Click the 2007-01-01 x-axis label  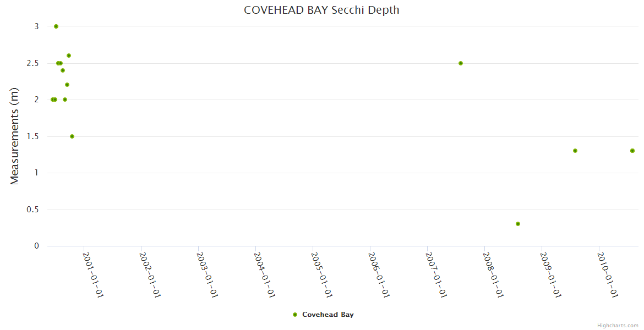(436, 274)
